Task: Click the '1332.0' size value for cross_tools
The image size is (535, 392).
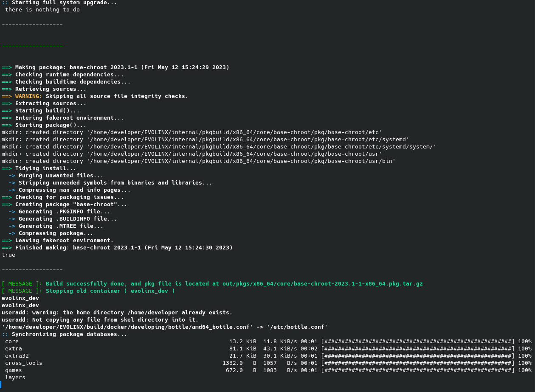Action: pos(233,363)
